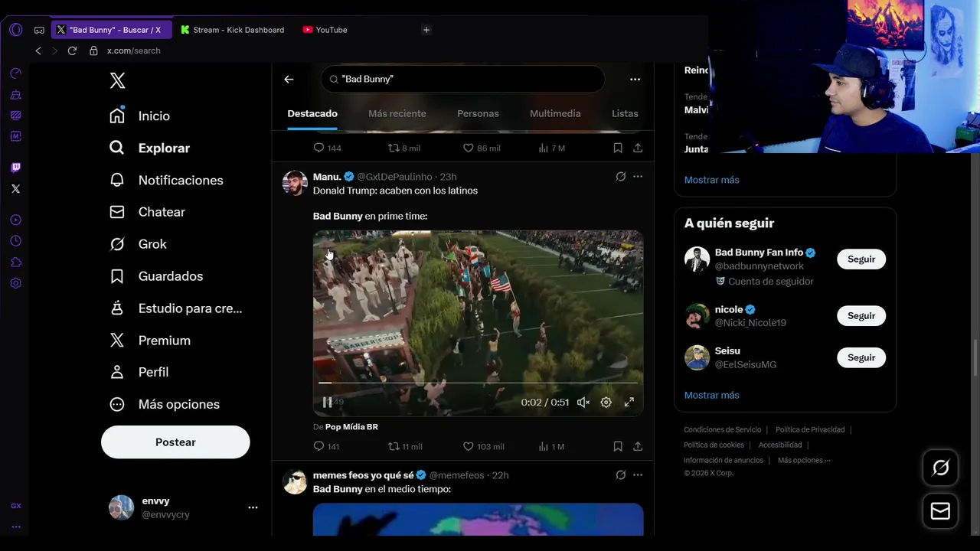The image size is (980, 551).
Task: Show more suggestions under A quién seguir
Action: [x=711, y=396]
